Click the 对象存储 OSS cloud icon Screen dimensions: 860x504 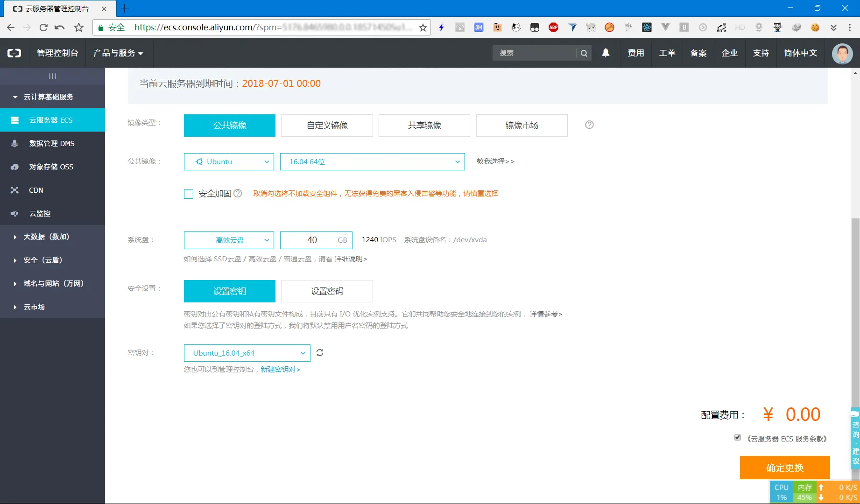click(14, 167)
